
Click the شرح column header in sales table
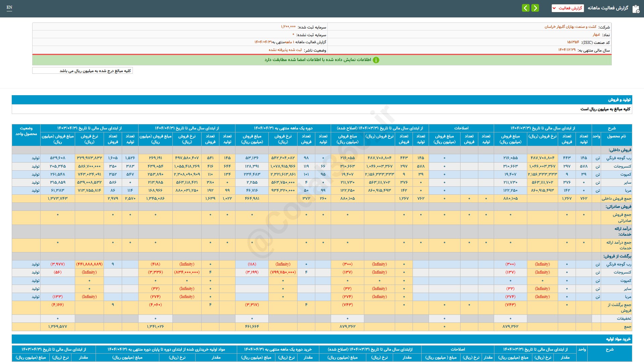(x=611, y=128)
